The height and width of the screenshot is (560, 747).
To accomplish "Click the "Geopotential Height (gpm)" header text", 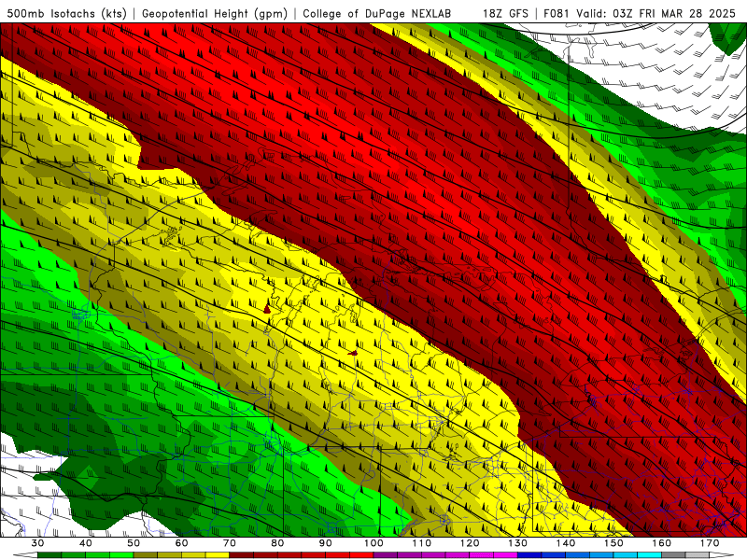I will tap(215, 13).
